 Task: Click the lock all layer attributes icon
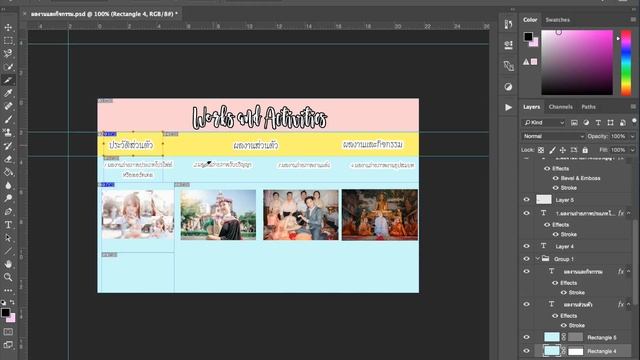click(585, 150)
